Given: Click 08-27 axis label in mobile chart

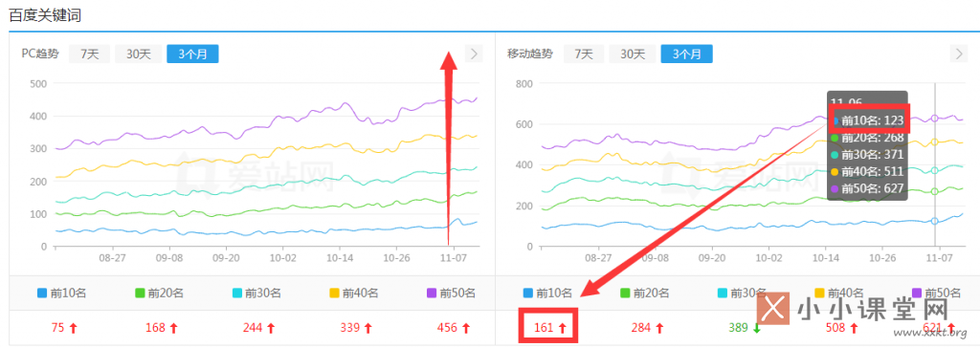Looking at the screenshot, I should [598, 257].
